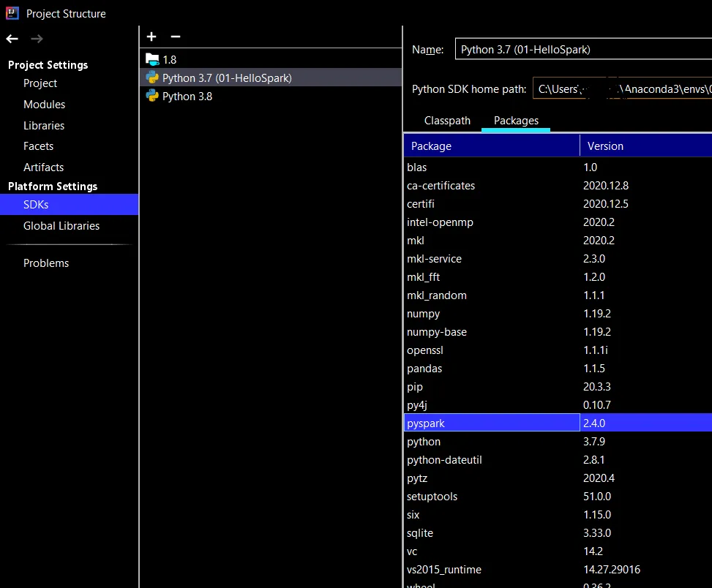Select the python package row

coord(558,442)
